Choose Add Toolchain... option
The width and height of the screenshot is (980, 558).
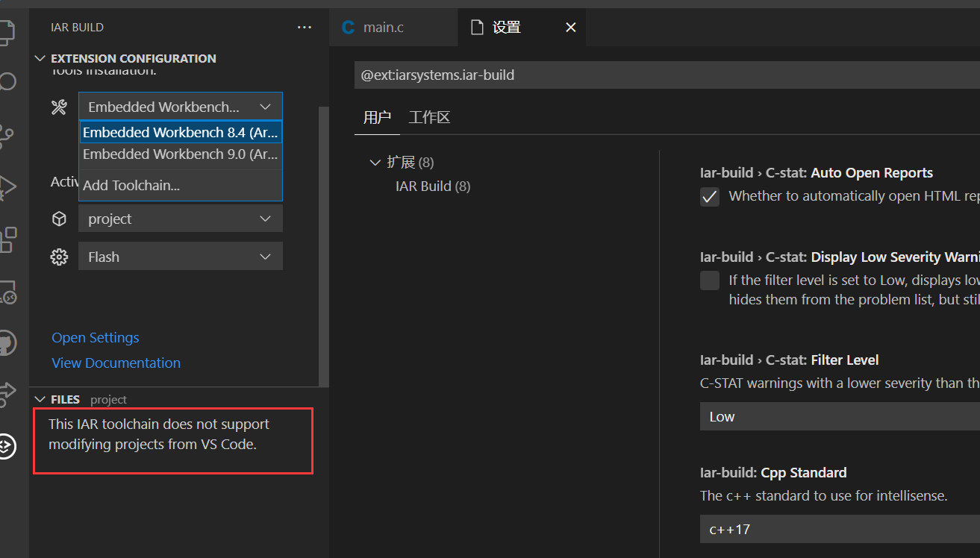[x=181, y=185]
